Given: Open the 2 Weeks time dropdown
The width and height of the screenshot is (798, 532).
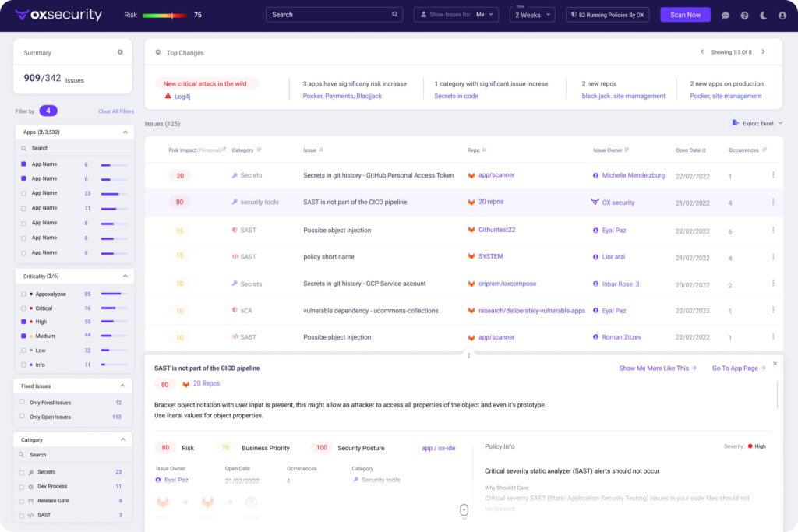Looking at the screenshot, I should click(531, 14).
